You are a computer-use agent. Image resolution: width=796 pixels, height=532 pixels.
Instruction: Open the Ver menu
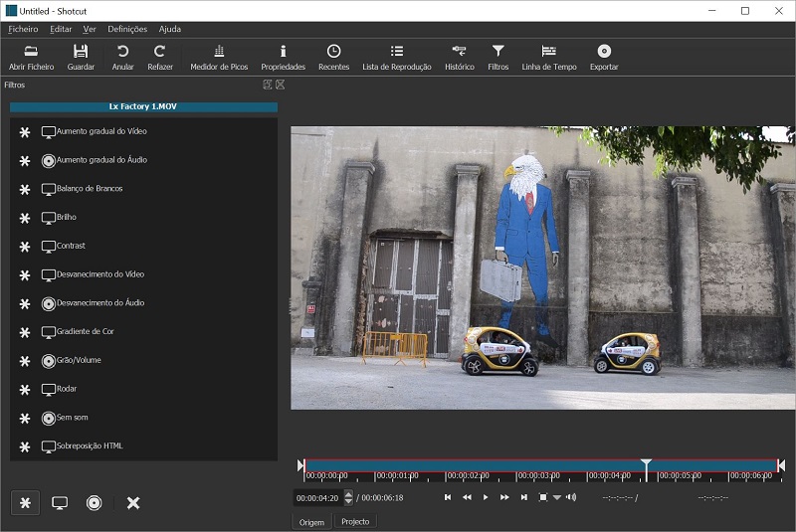(x=90, y=29)
